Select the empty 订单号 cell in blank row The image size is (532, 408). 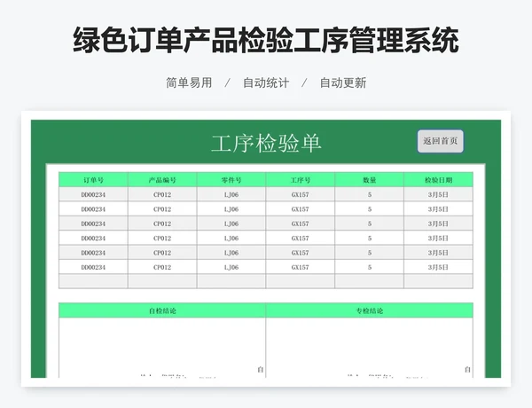[x=93, y=281]
